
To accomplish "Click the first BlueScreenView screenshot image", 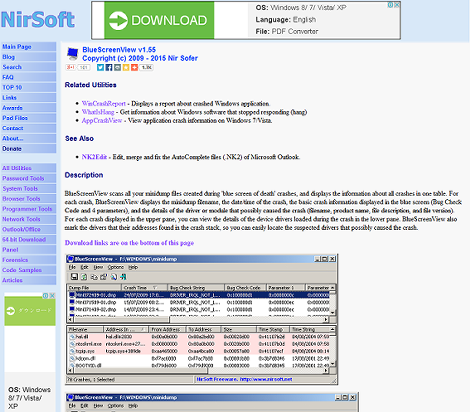I will 202,319.
